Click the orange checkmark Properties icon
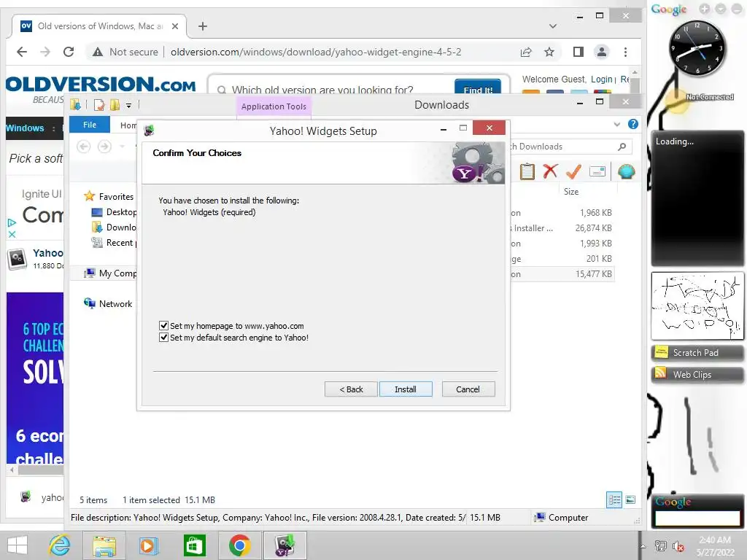The height and width of the screenshot is (560, 747). (573, 171)
